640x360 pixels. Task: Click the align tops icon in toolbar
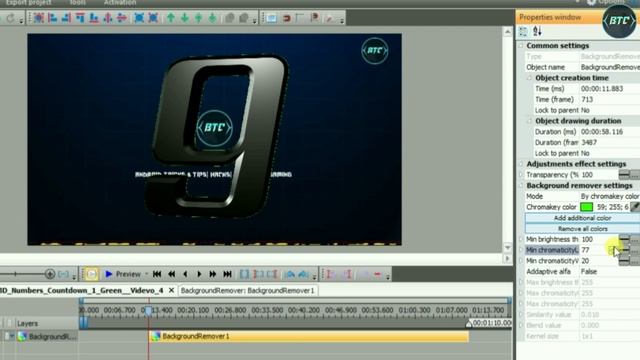pos(80,18)
